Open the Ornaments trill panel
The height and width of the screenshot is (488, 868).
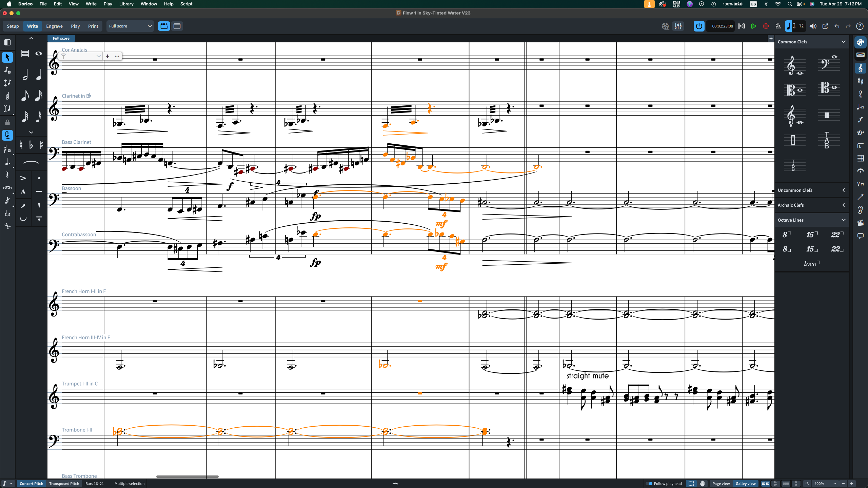(860, 133)
